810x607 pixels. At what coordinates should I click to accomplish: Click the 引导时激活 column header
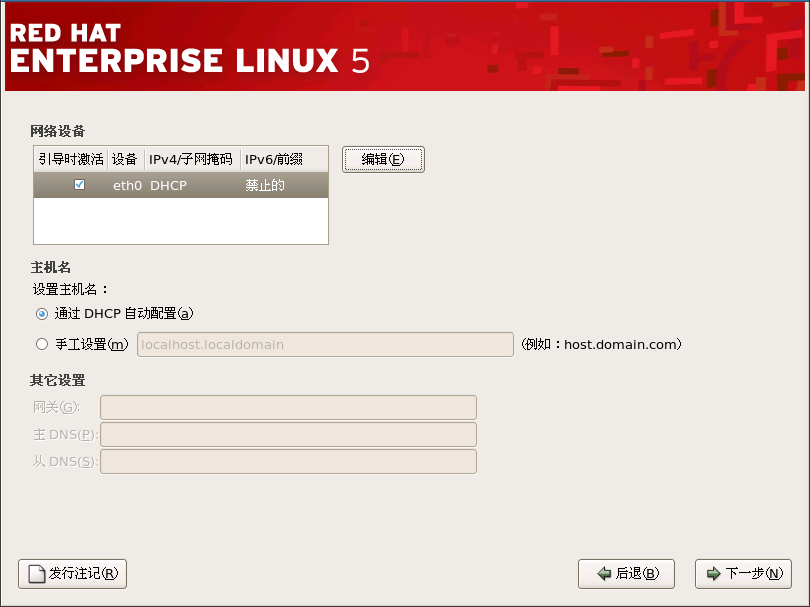click(71, 159)
